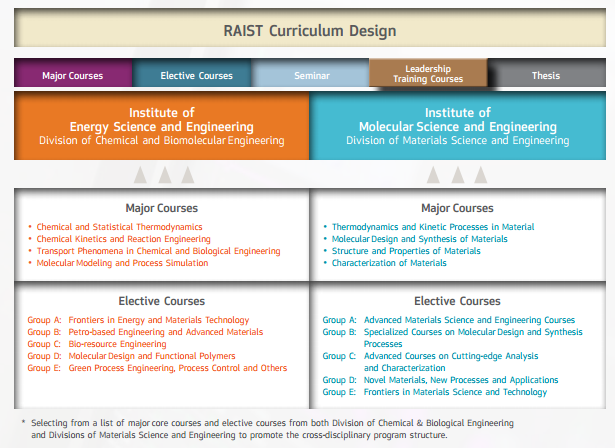Open the Leadership Training Courses tab

point(428,73)
